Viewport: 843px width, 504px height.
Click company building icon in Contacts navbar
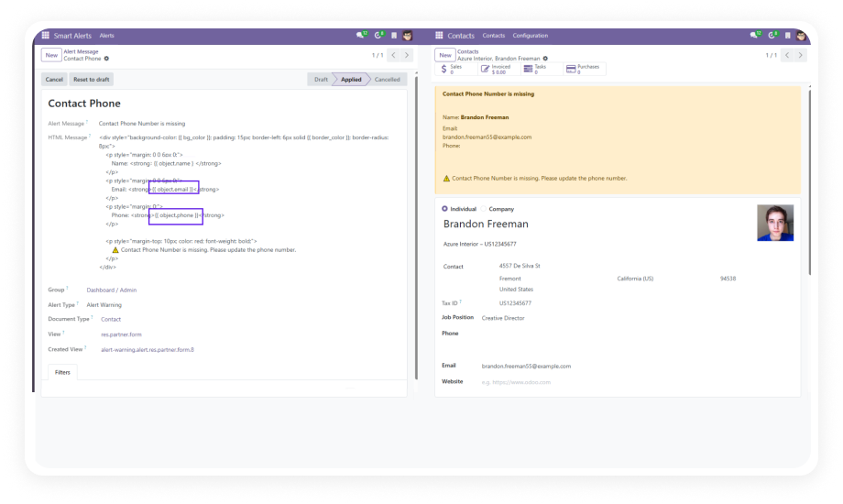(788, 36)
